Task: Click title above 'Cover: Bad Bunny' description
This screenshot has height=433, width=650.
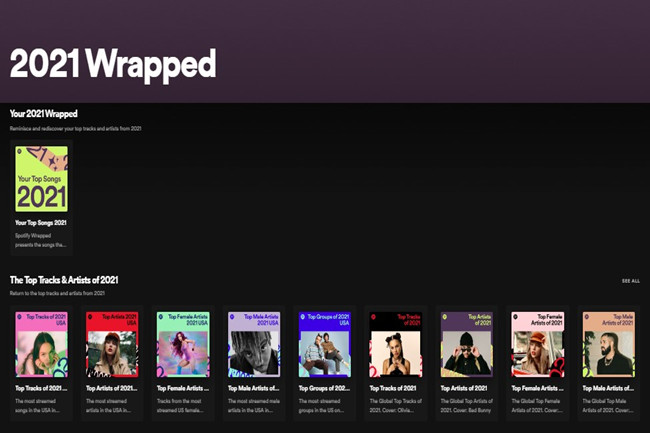Action: point(463,388)
